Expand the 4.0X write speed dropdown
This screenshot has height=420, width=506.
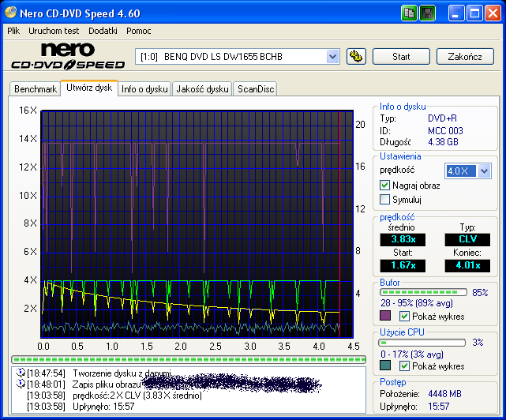(484, 171)
